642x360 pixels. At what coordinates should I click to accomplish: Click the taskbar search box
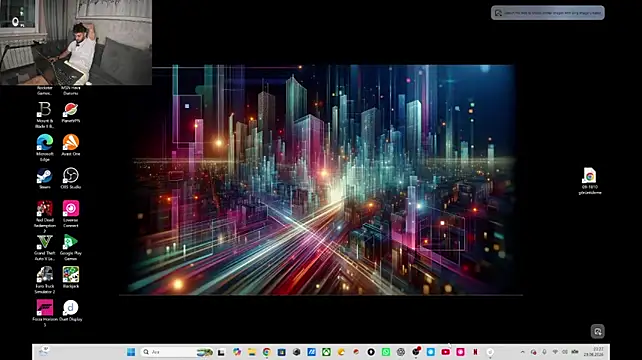(x=177, y=352)
